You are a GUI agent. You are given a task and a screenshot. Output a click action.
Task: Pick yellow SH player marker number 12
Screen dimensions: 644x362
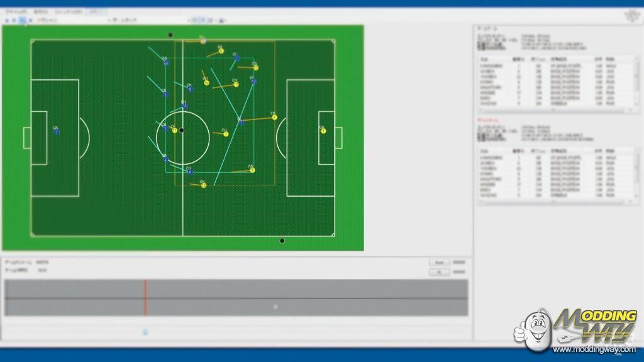pos(204,185)
